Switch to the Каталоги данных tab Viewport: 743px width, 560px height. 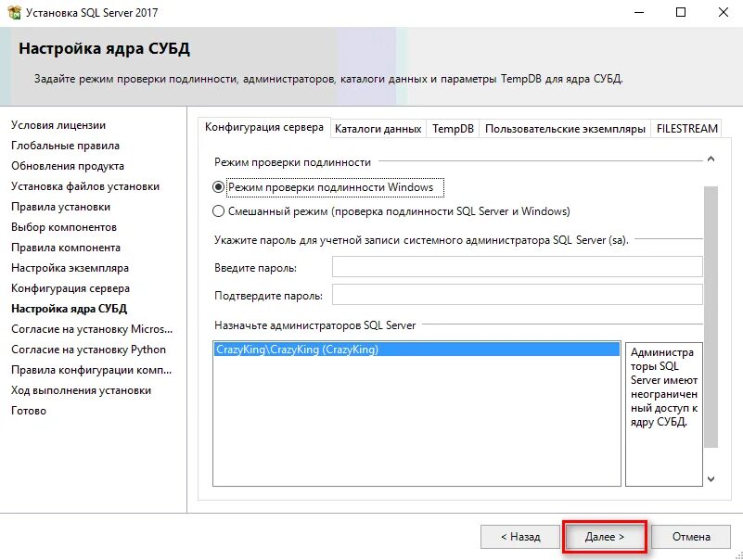click(378, 129)
